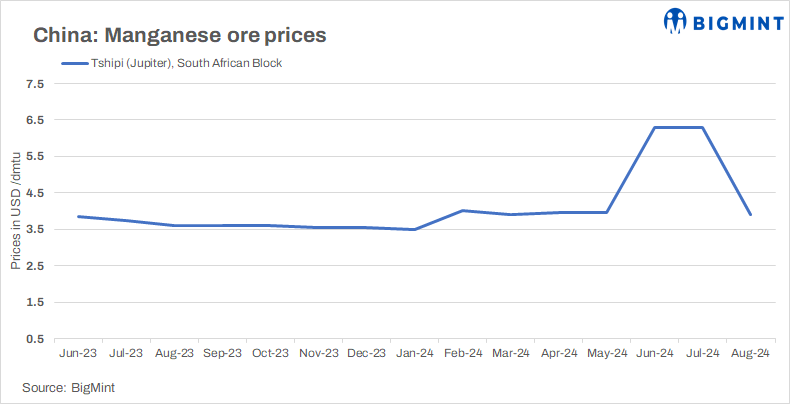Click the 3.5 y-axis value
The image size is (790, 404).
click(x=36, y=229)
